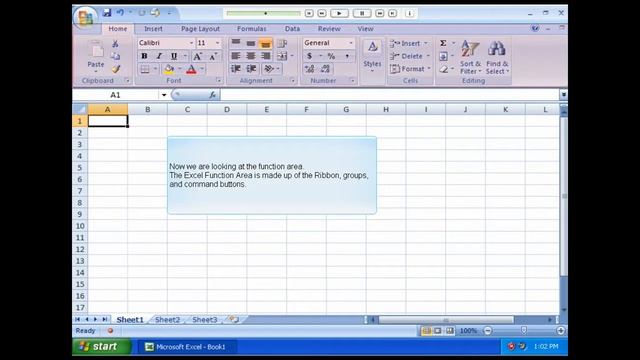Open the Find & Select dropdown

click(x=497, y=58)
